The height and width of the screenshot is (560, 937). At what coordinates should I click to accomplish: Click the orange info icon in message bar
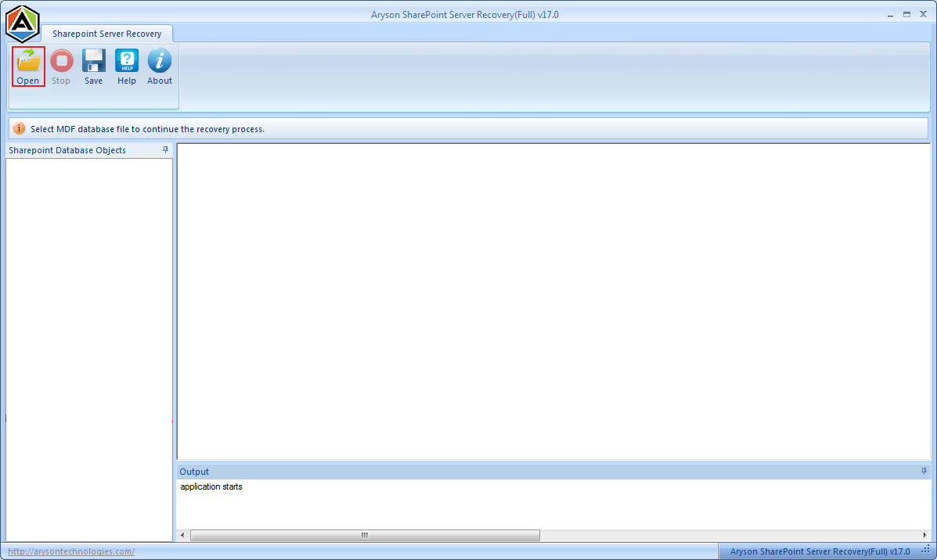point(19,128)
